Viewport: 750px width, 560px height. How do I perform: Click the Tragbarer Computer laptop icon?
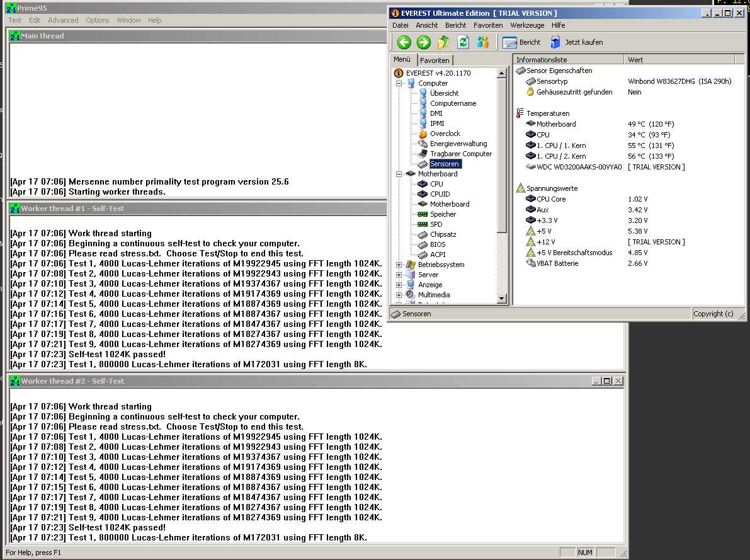pos(423,154)
